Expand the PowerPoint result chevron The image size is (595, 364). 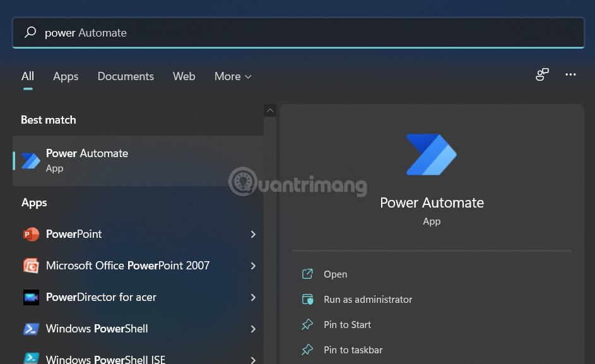pyautogui.click(x=253, y=234)
